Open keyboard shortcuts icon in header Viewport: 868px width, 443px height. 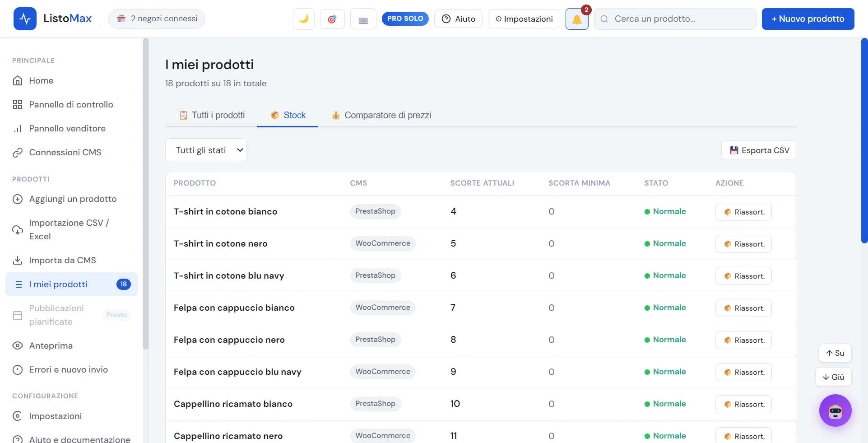pyautogui.click(x=363, y=19)
